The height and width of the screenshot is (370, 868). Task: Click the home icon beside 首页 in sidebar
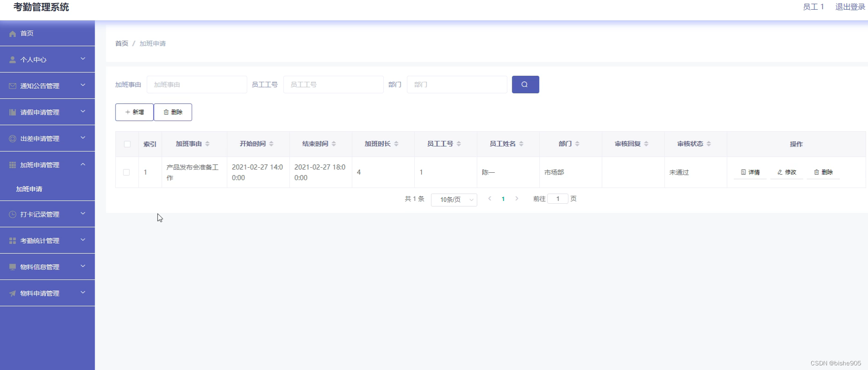point(12,34)
